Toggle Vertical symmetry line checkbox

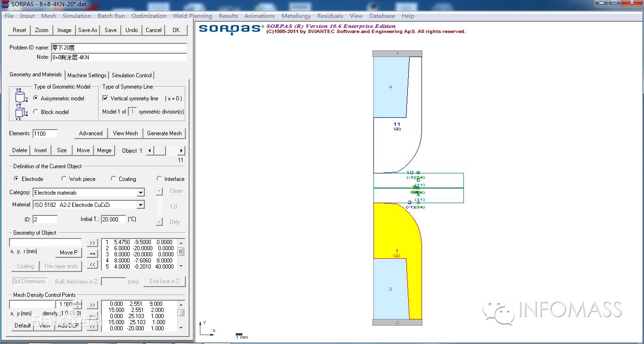pyautogui.click(x=105, y=98)
